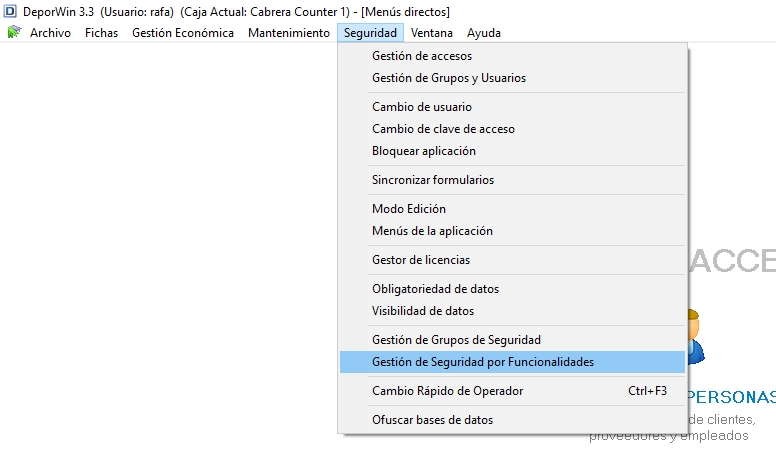
Task: Open the Mantenimiento menu
Action: [289, 33]
